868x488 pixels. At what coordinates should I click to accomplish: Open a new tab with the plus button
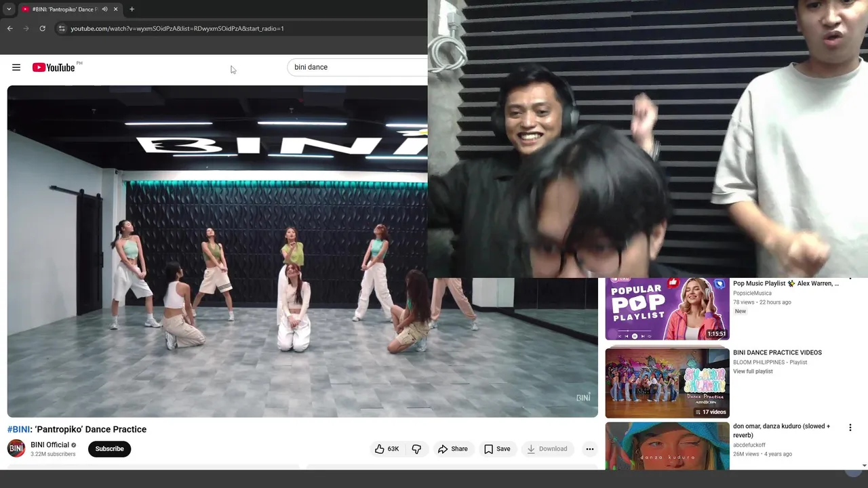pyautogui.click(x=132, y=9)
